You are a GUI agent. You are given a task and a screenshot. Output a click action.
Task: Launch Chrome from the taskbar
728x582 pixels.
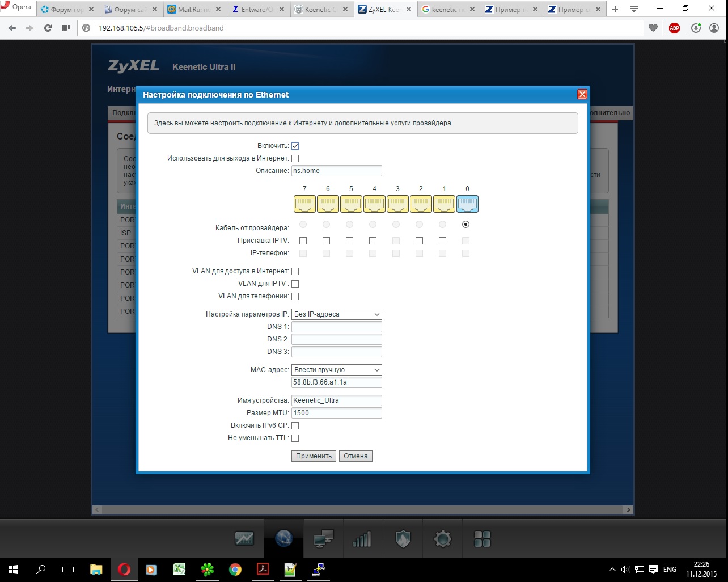[x=235, y=569]
